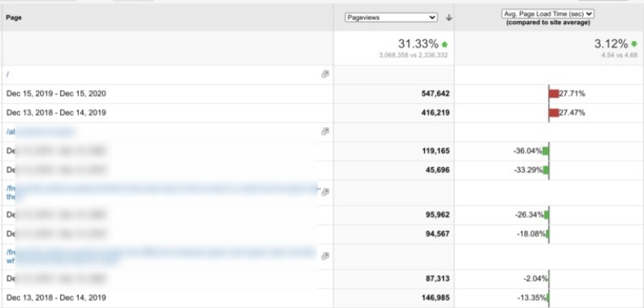Click the 27.71% red load time bar
Screen dimensions: 644x308
pos(554,93)
